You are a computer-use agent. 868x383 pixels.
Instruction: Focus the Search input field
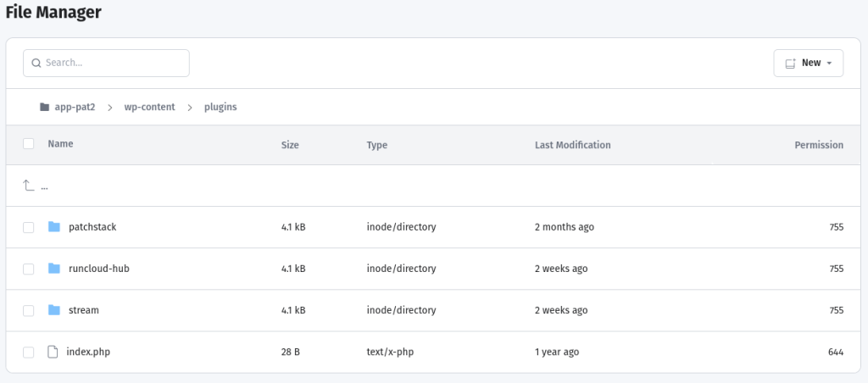point(112,63)
